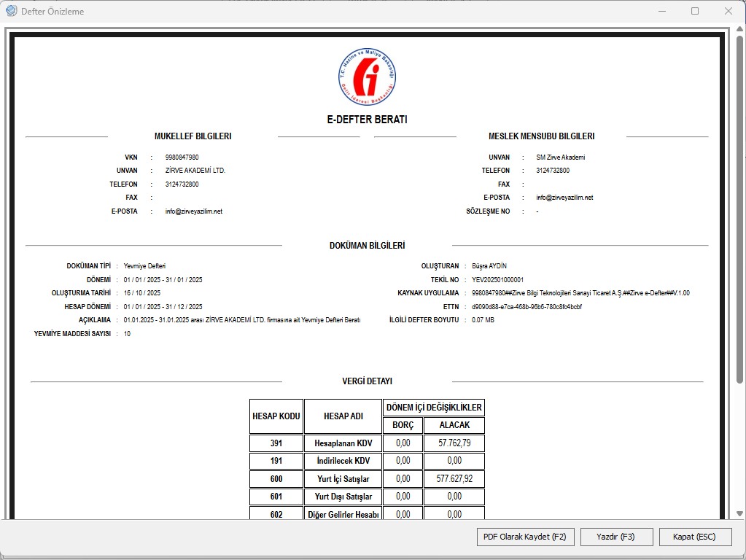This screenshot has width=746, height=560.
Task: Minimize the Defter Önizleme window
Action: (662, 11)
